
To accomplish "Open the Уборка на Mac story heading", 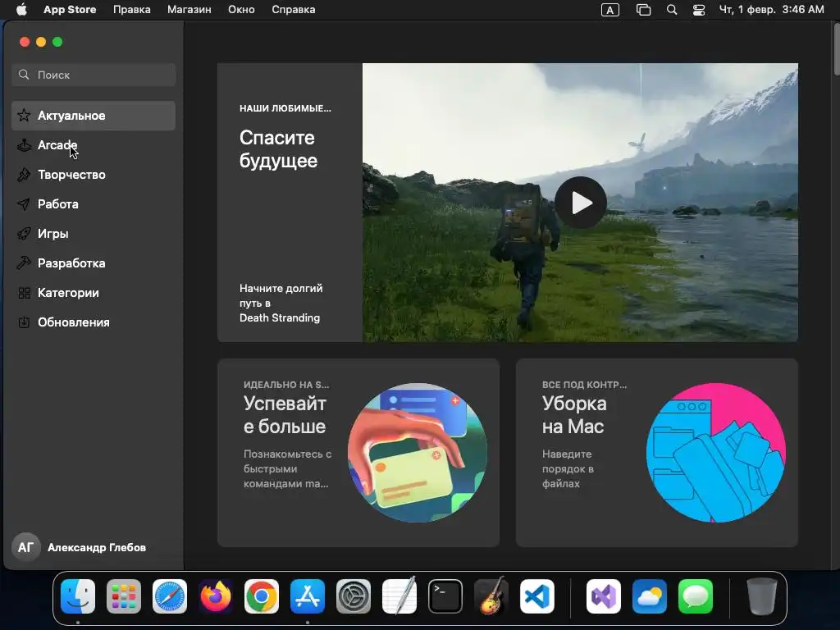I will pos(573,414).
